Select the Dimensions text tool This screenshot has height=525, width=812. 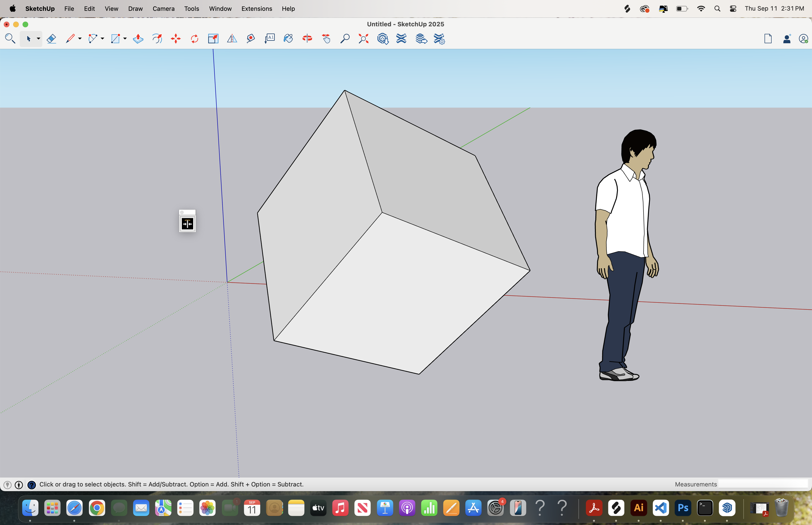(x=269, y=39)
